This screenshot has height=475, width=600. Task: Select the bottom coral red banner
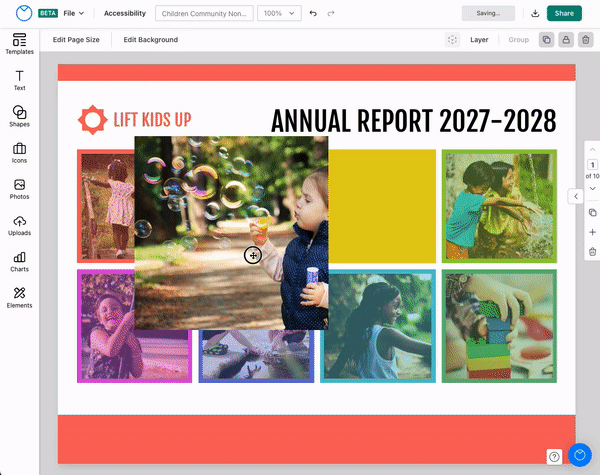(x=316, y=439)
